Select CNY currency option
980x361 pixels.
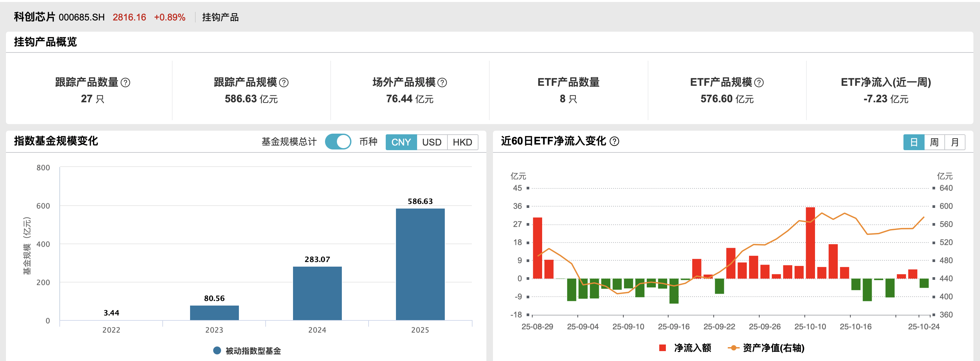tap(401, 142)
